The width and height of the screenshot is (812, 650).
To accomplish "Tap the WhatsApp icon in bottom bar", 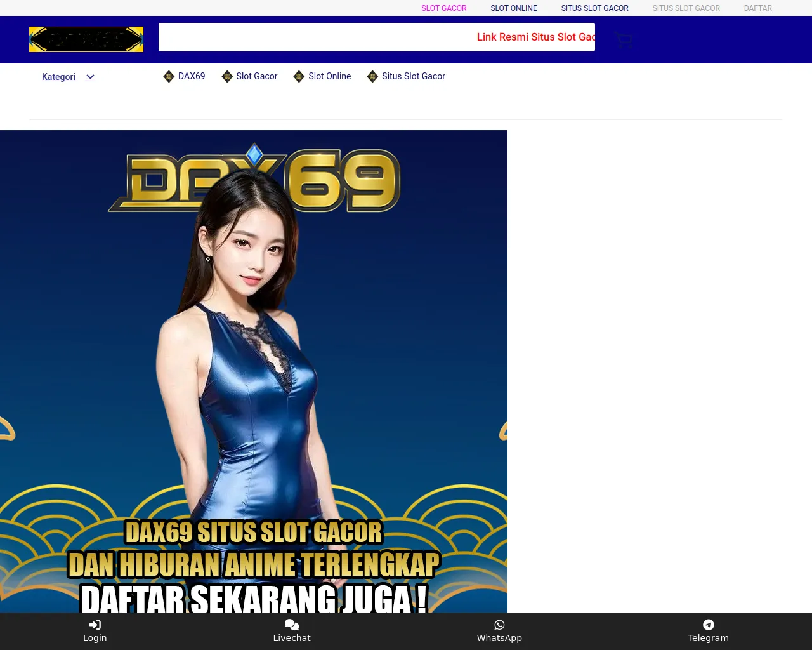I will [x=499, y=625].
